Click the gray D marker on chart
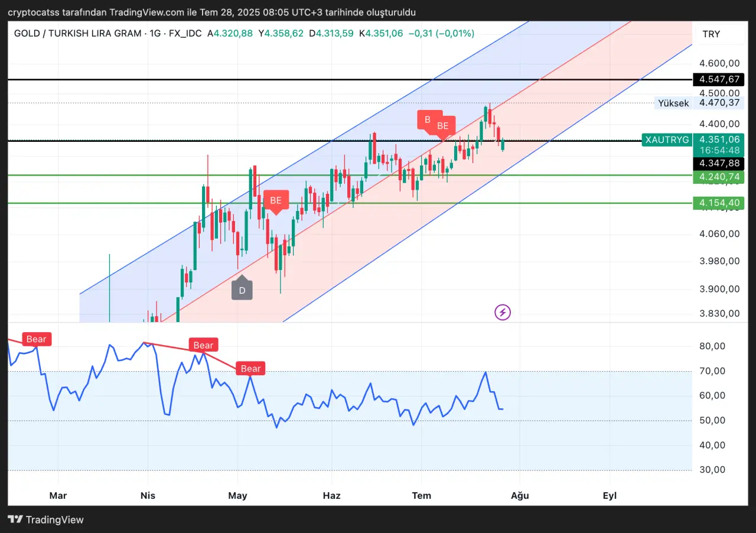The width and height of the screenshot is (756, 533). [242, 290]
